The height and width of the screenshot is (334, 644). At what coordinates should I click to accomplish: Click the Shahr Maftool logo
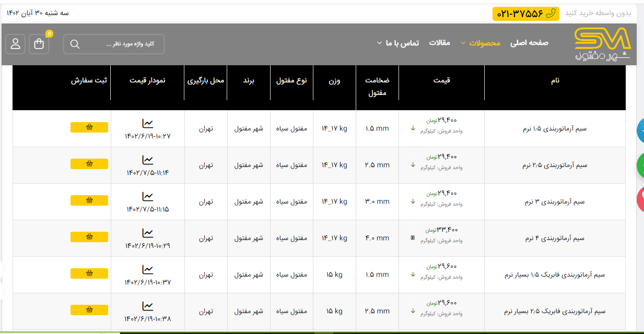pyautogui.click(x=602, y=44)
